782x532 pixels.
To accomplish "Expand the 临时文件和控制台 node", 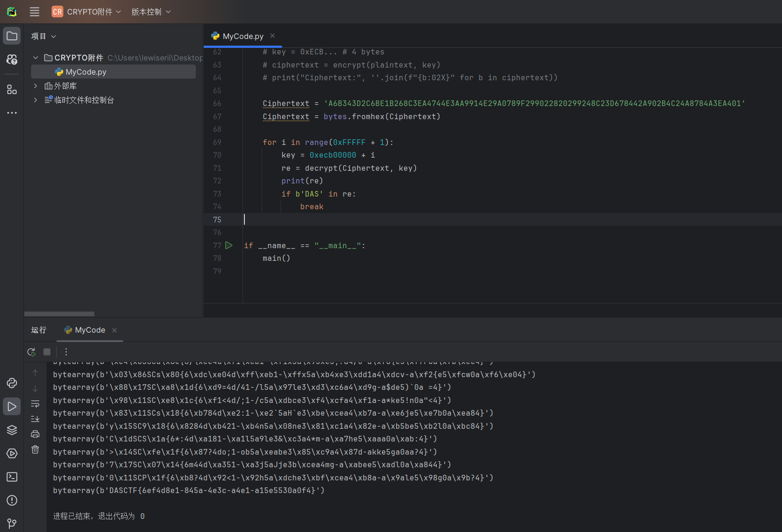I will point(35,100).
